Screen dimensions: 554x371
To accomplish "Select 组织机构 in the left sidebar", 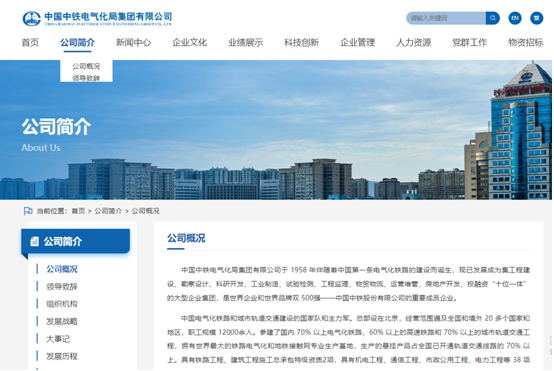I will pos(62,304).
